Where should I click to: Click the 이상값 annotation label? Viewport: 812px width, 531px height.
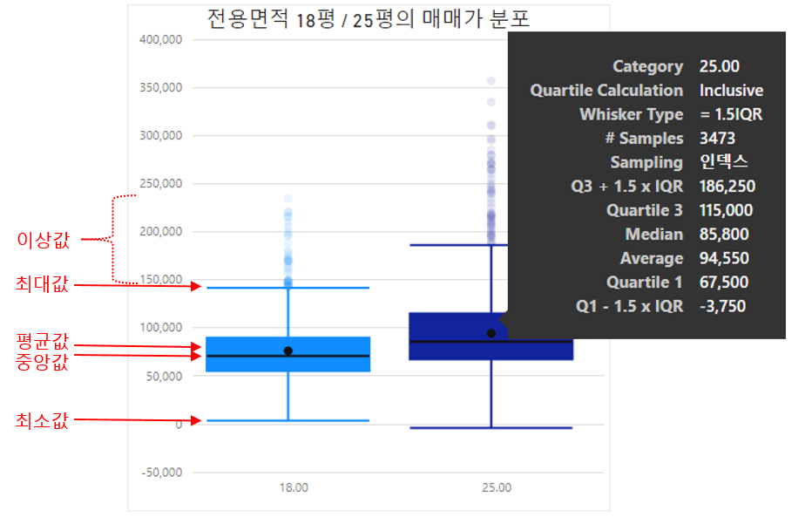tap(40, 240)
